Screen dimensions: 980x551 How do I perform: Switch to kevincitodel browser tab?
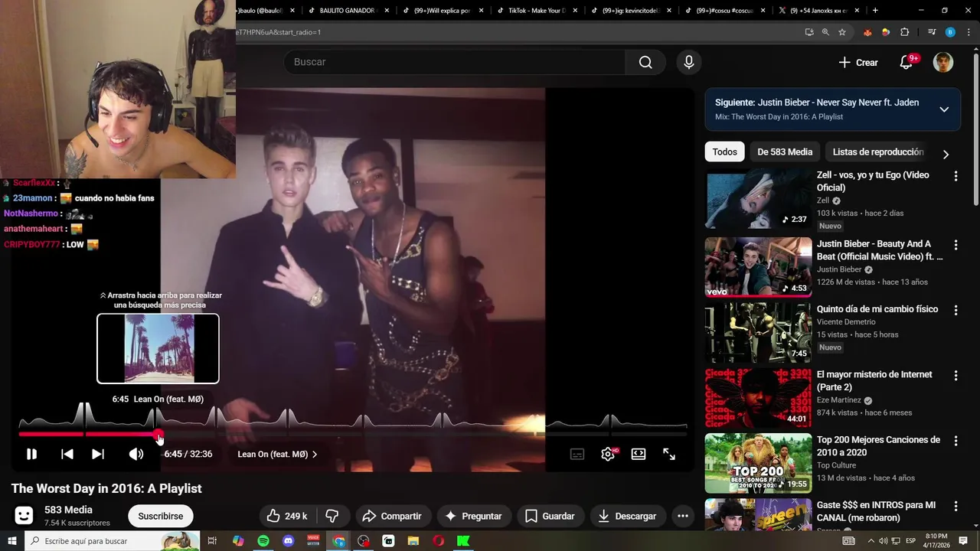(x=629, y=11)
